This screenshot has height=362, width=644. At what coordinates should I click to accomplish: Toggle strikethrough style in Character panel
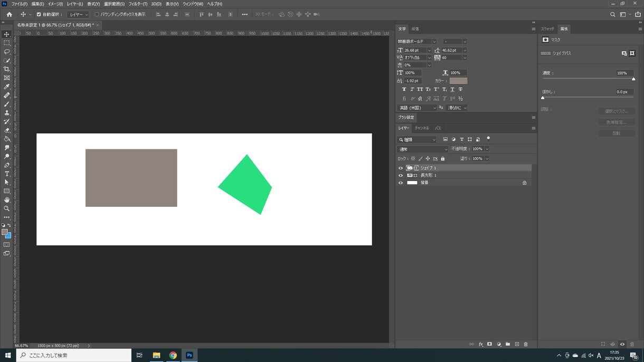(x=460, y=90)
